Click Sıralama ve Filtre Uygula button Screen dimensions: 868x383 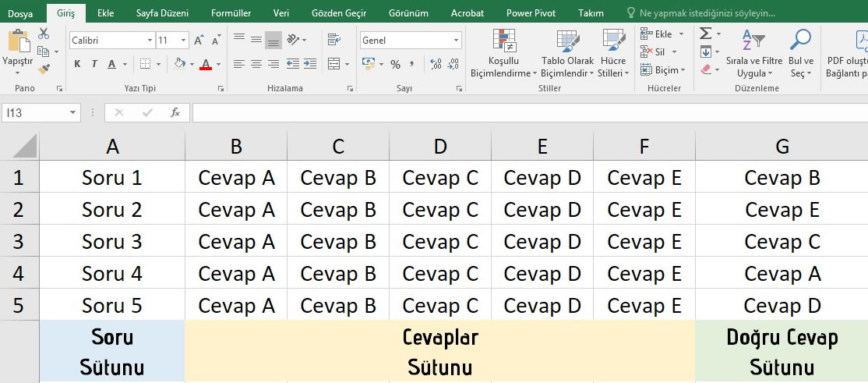(753, 54)
